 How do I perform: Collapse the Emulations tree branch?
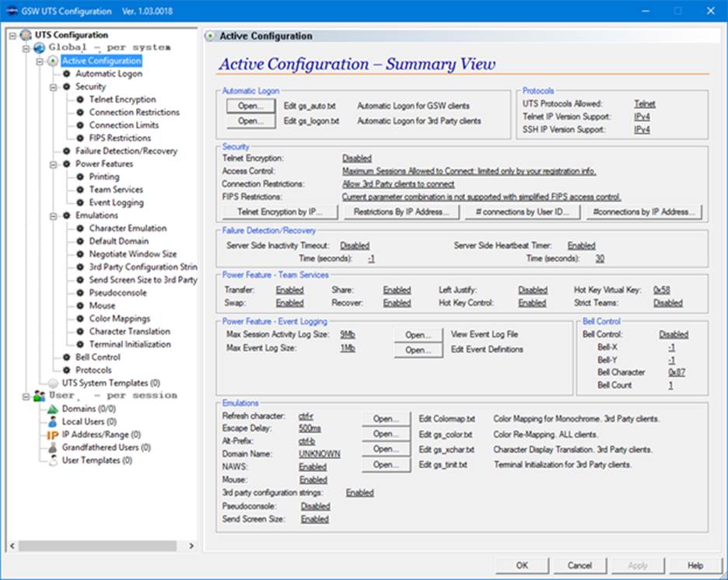pyautogui.click(x=54, y=216)
